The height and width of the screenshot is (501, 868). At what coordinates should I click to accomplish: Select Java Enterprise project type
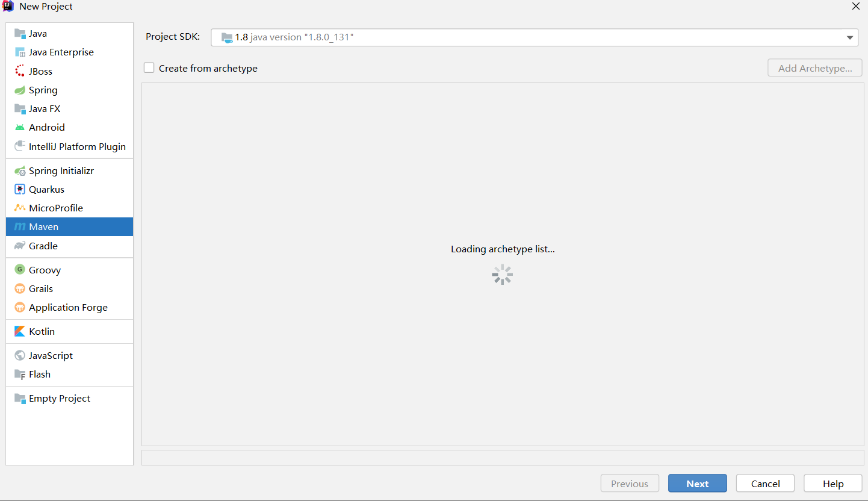tap(69, 52)
